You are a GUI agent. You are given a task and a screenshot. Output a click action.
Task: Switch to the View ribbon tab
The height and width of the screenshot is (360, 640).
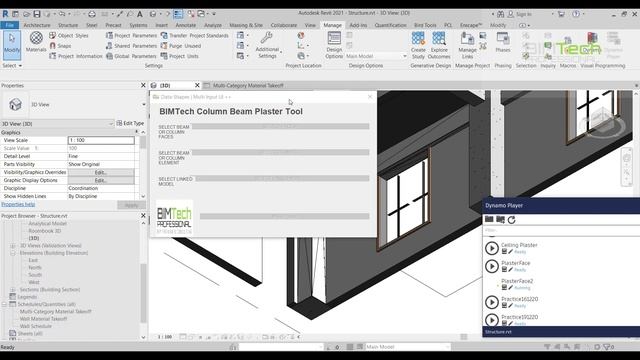(310, 25)
